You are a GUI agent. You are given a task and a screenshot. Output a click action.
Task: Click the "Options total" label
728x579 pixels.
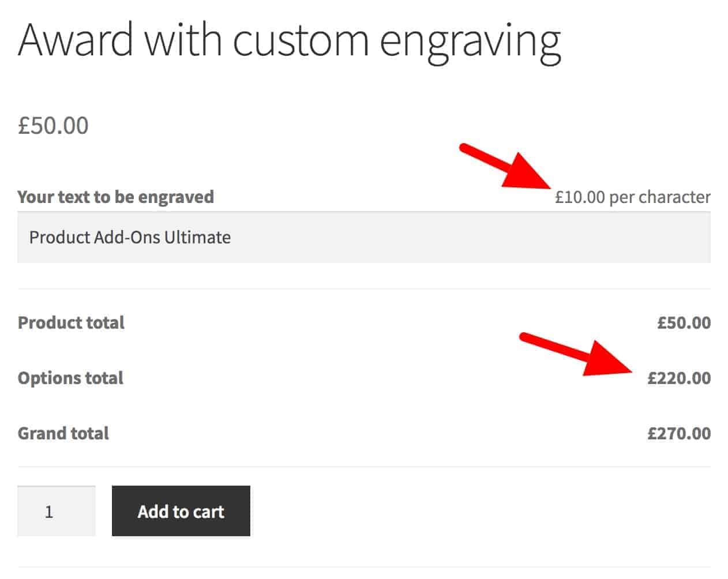click(x=70, y=378)
